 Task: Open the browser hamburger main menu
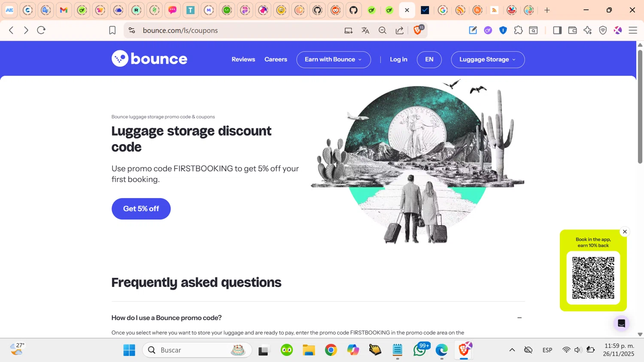click(x=633, y=30)
